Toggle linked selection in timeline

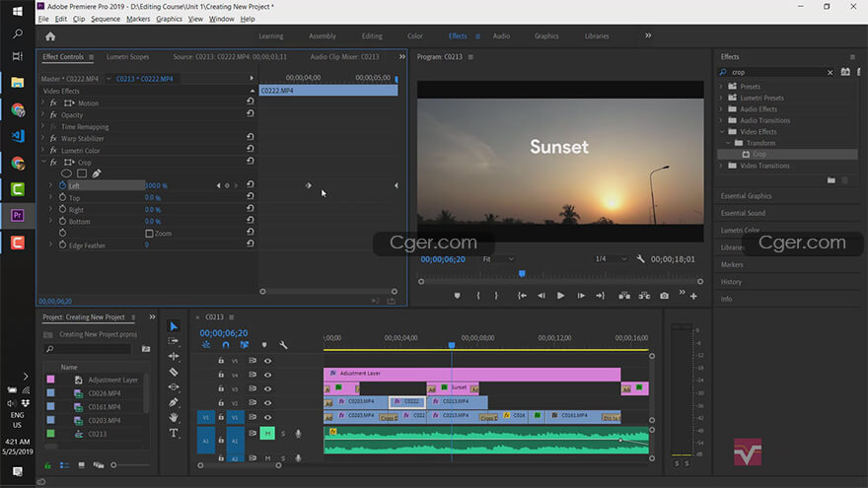pyautogui.click(x=245, y=345)
